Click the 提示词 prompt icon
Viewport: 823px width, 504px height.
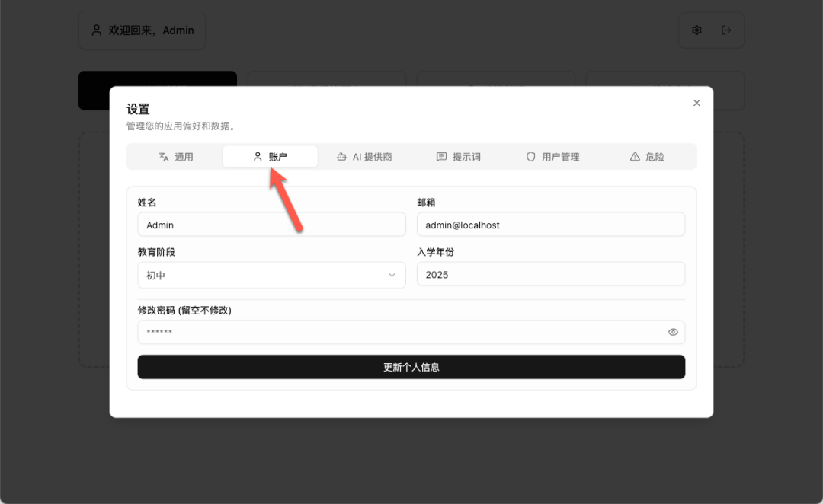coord(440,156)
